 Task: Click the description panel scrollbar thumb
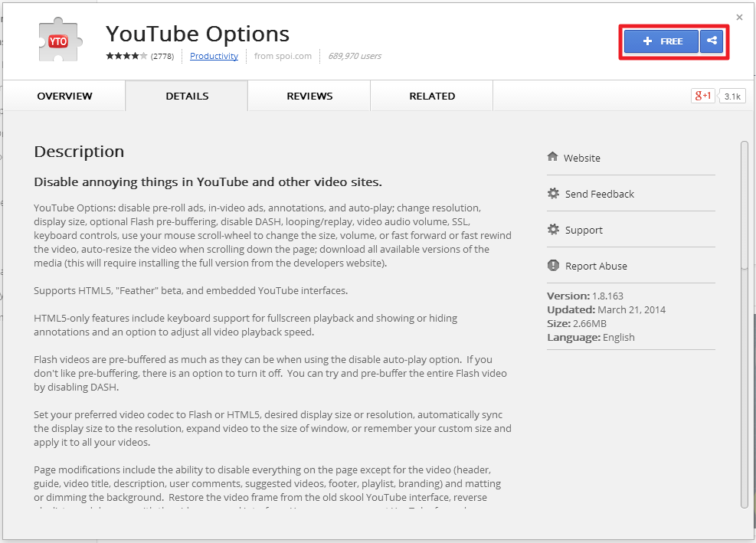click(745, 205)
